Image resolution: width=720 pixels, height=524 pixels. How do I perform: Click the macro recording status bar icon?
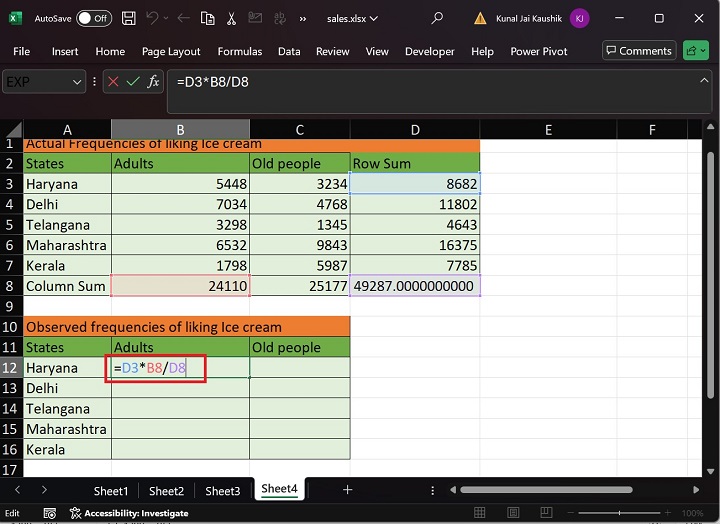coord(49,513)
